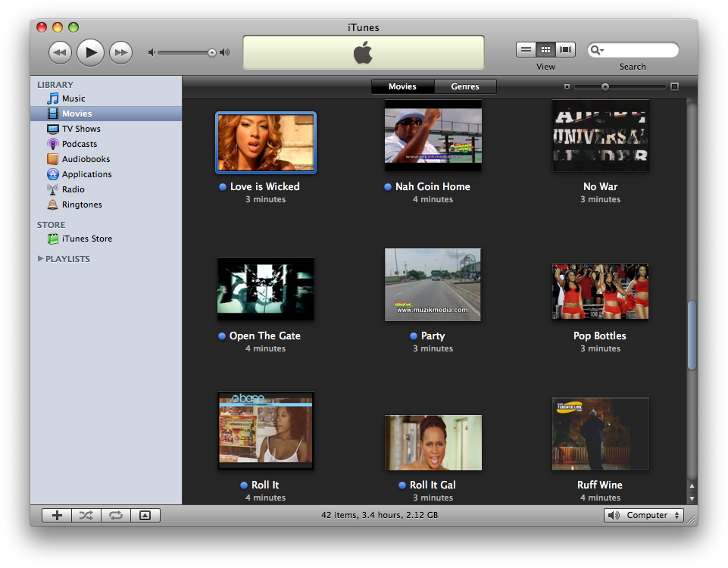Expand the Playlists section
Viewport: 728px width, 568px height.
(41, 259)
